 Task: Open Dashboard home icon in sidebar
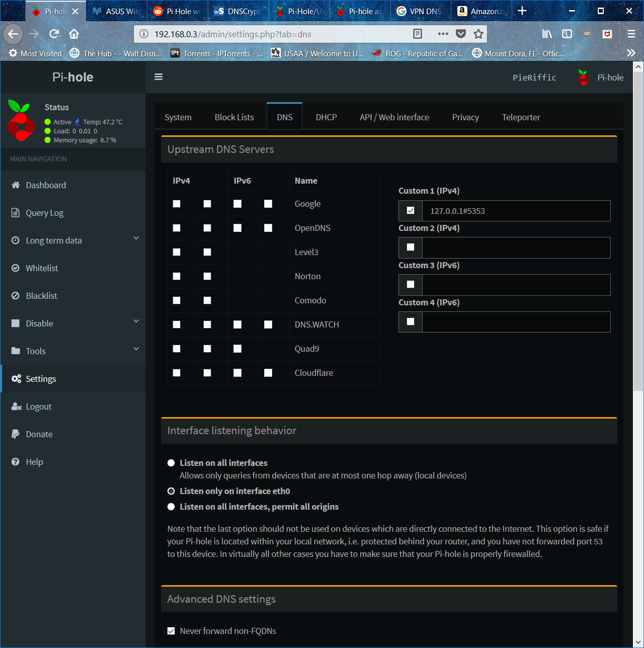[16, 185]
